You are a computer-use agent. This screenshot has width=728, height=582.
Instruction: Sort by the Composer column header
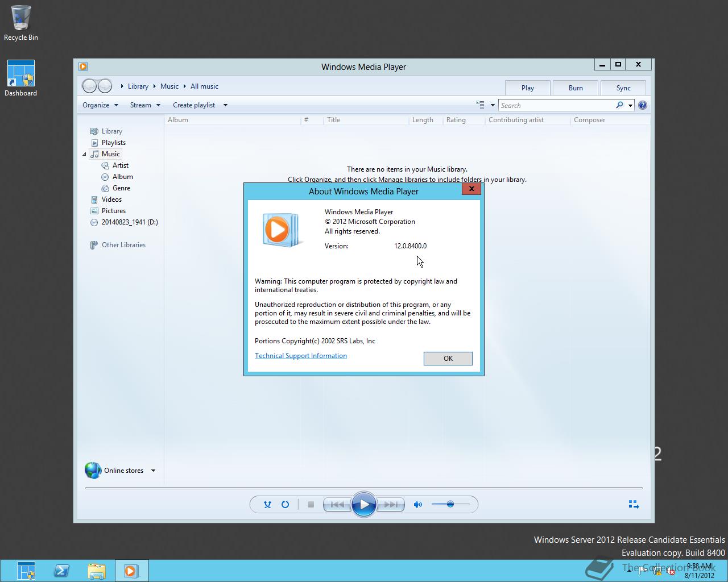pyautogui.click(x=610, y=120)
